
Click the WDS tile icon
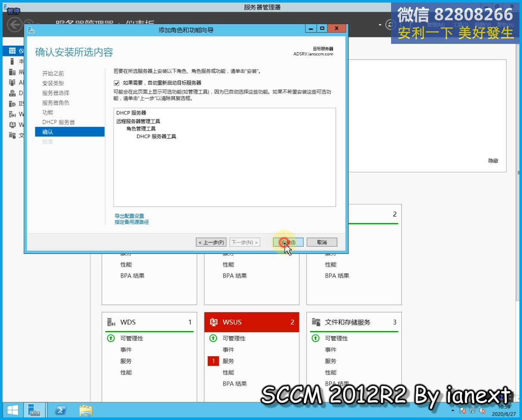coord(111,322)
